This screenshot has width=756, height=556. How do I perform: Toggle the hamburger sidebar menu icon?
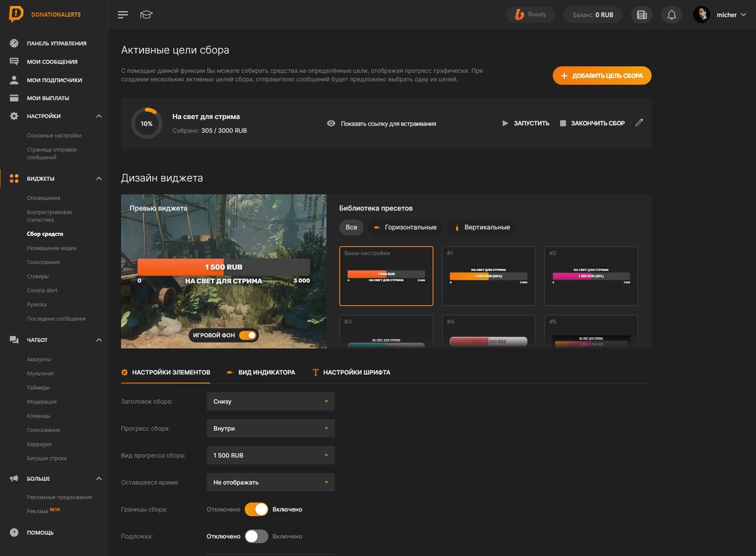tap(123, 15)
